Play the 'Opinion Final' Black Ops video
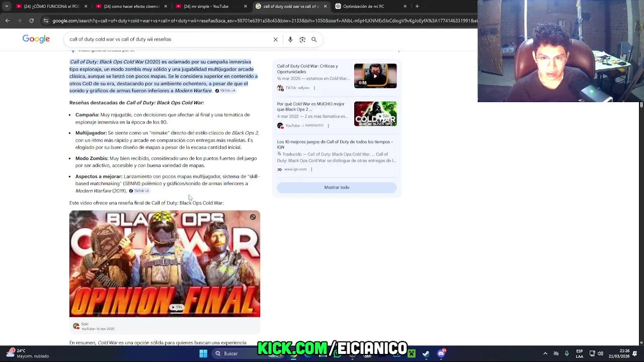Screen dimensions: 644x362 pos(165,264)
